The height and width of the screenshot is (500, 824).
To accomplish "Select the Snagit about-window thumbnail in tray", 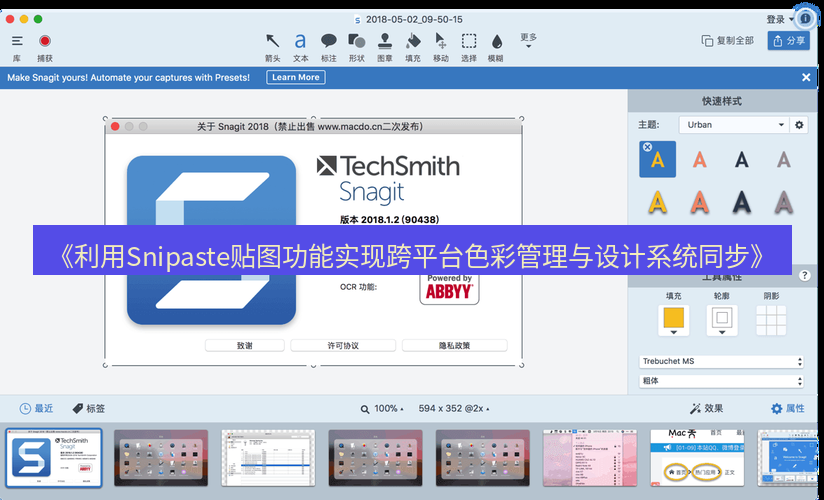I will [54, 458].
